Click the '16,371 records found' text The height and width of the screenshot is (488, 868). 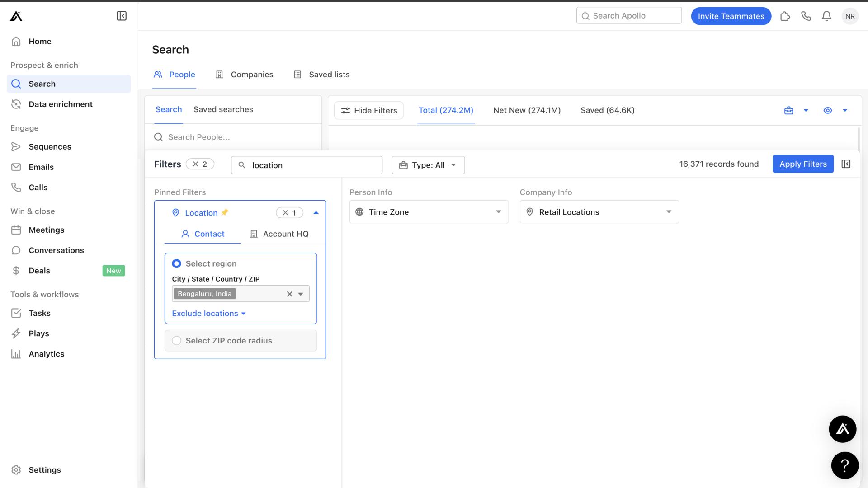(x=719, y=164)
